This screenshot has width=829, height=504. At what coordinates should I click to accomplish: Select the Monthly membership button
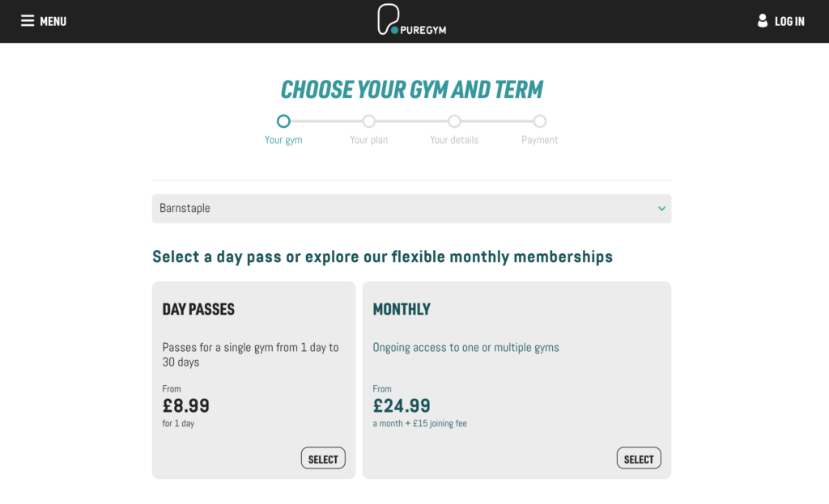pos(639,459)
